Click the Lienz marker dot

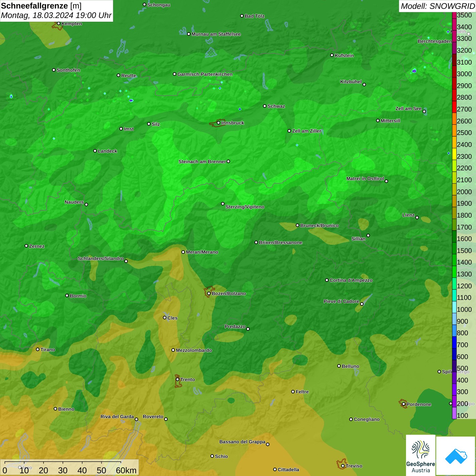(x=417, y=218)
